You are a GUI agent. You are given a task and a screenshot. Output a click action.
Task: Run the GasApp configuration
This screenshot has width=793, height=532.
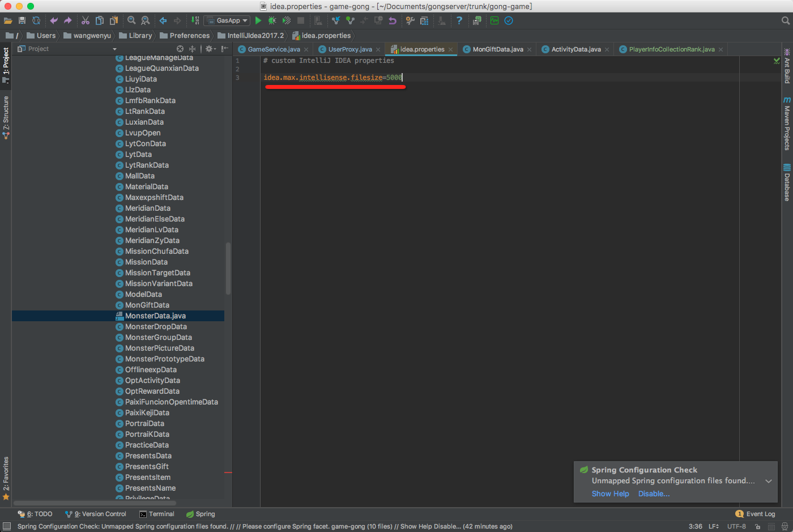[258, 20]
